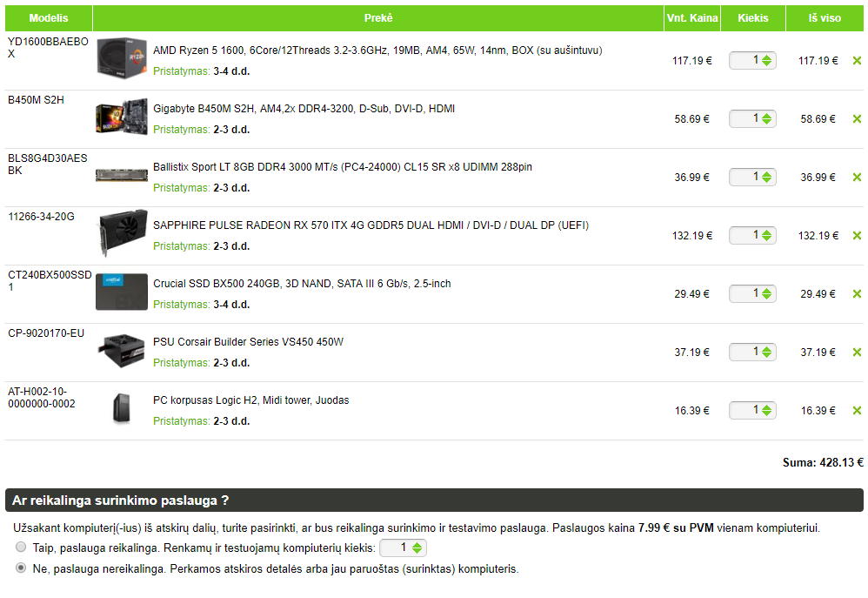Open the AMD Ryzen 5 1600 product title
The image size is (868, 598).
coord(377,50)
